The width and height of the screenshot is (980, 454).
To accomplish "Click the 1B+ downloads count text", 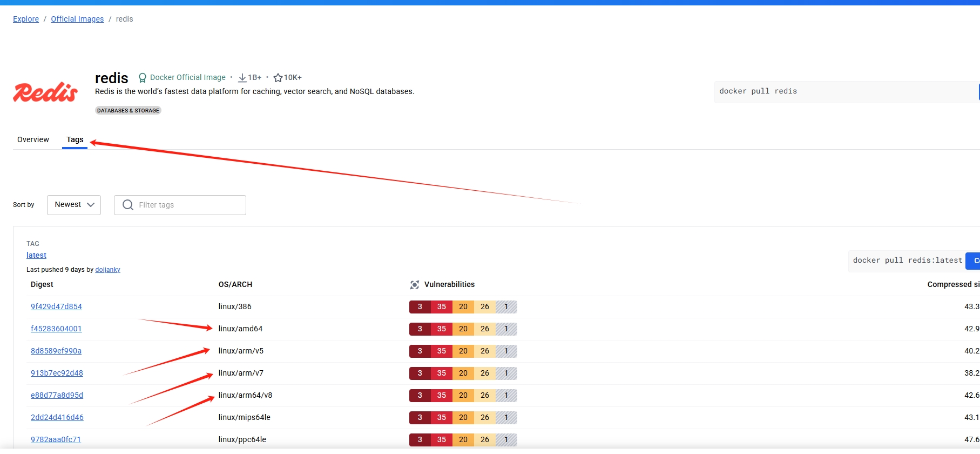I will coord(255,78).
